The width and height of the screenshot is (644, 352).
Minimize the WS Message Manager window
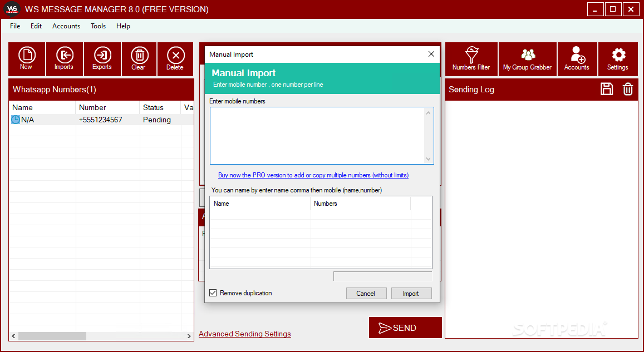[x=596, y=9]
